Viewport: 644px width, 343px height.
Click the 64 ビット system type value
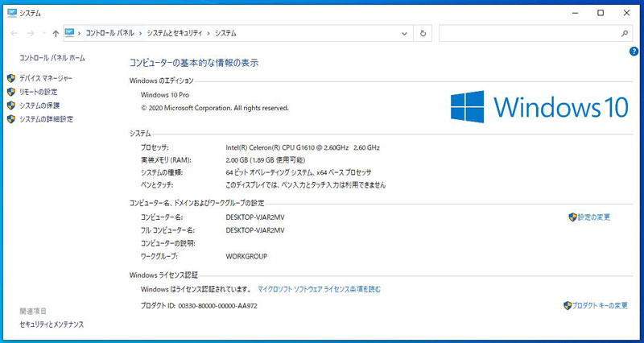[299, 172]
